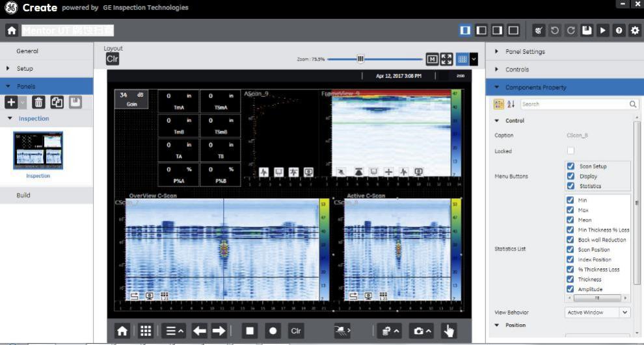Uncheck the Scan Setup menu button
The width and height of the screenshot is (644, 345).
click(570, 166)
